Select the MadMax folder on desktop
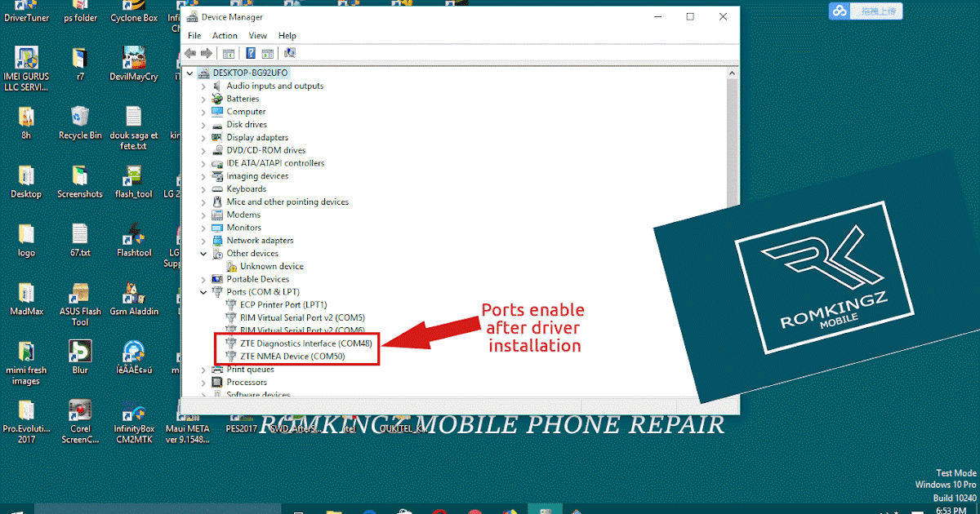The width and height of the screenshot is (980, 514). (x=26, y=299)
